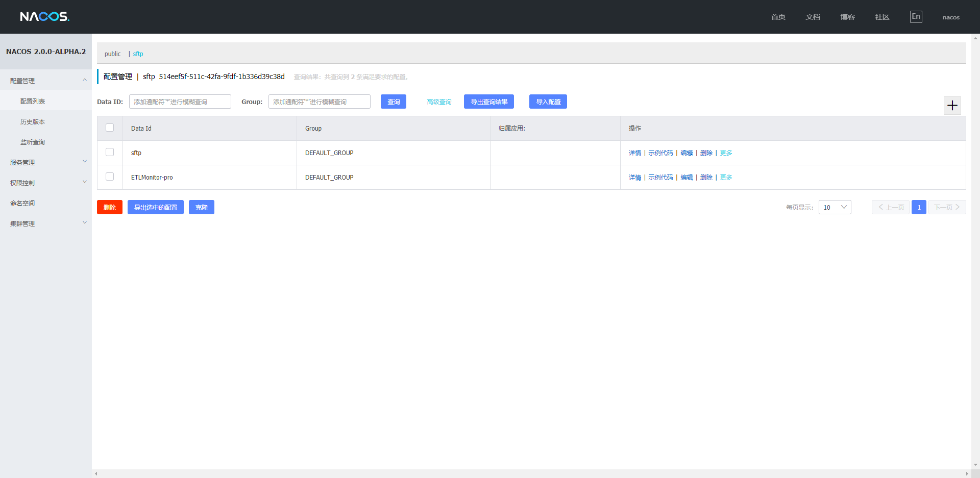Check the box for the sftp row
The width and height of the screenshot is (980, 478).
[x=110, y=152]
